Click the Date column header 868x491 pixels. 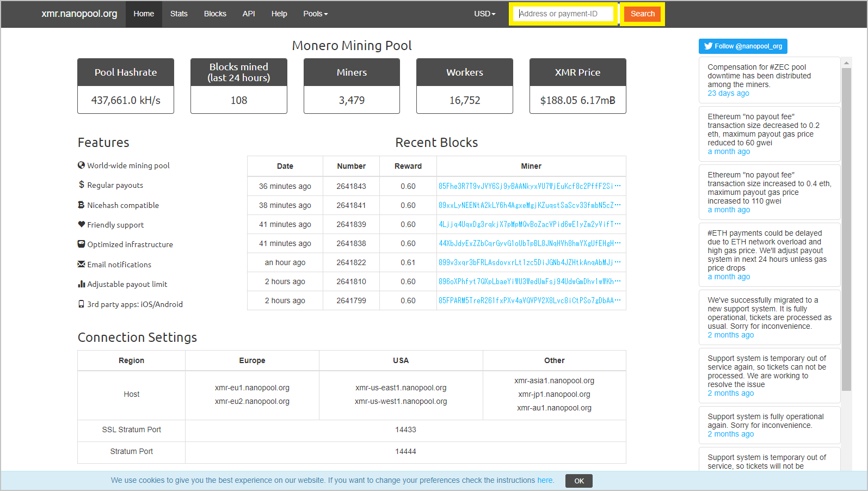tap(285, 166)
